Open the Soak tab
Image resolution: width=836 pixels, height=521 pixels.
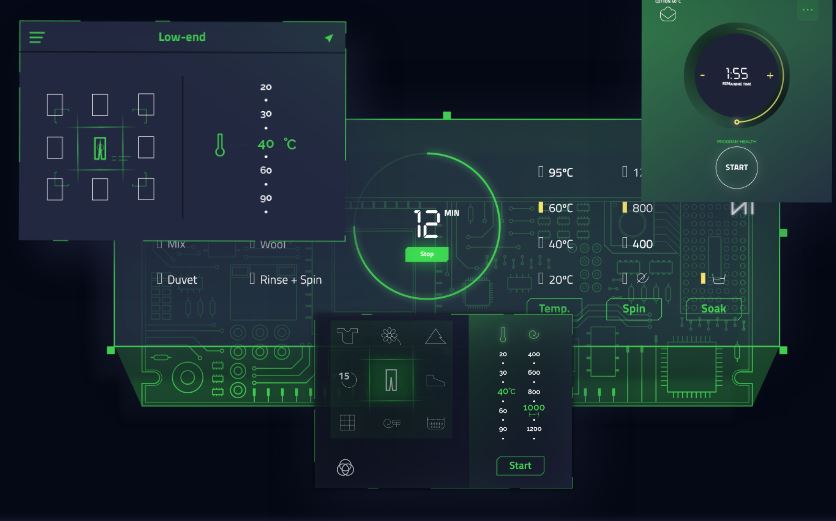pos(713,309)
